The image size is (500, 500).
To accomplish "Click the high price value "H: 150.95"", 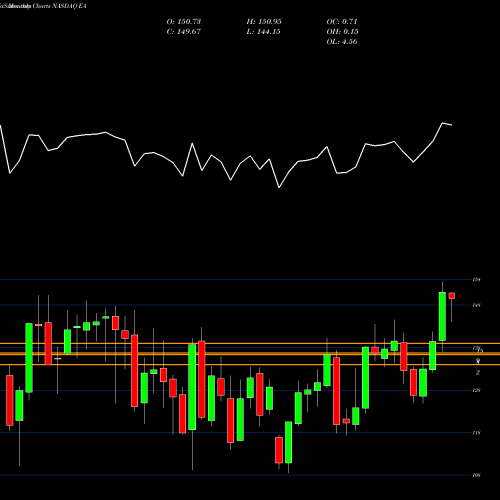I will pos(264,22).
